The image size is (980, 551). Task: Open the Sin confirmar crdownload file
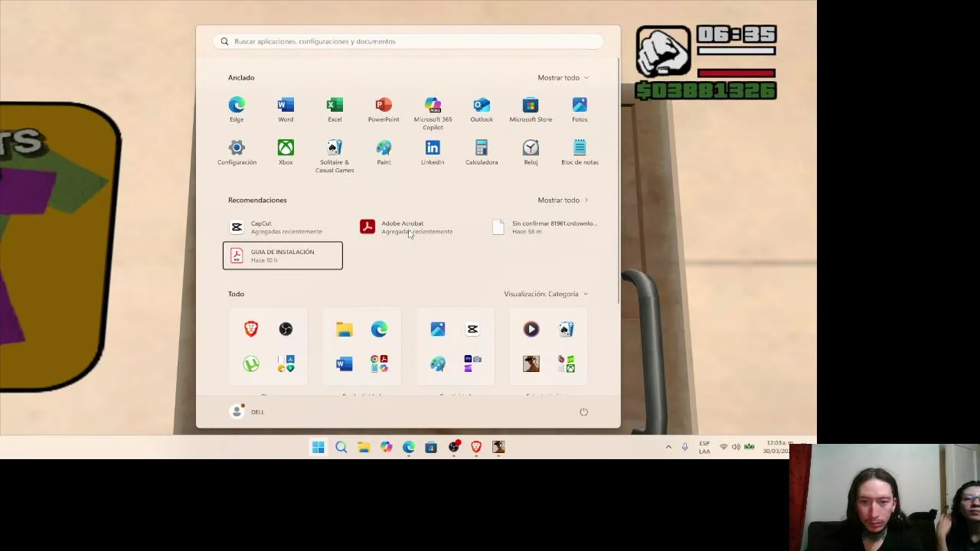(545, 227)
